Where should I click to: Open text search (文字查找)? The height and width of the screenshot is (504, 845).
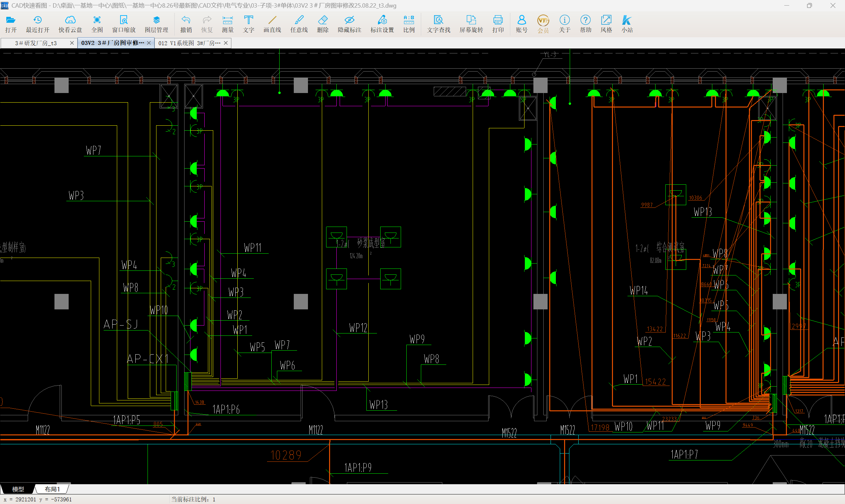tap(438, 24)
